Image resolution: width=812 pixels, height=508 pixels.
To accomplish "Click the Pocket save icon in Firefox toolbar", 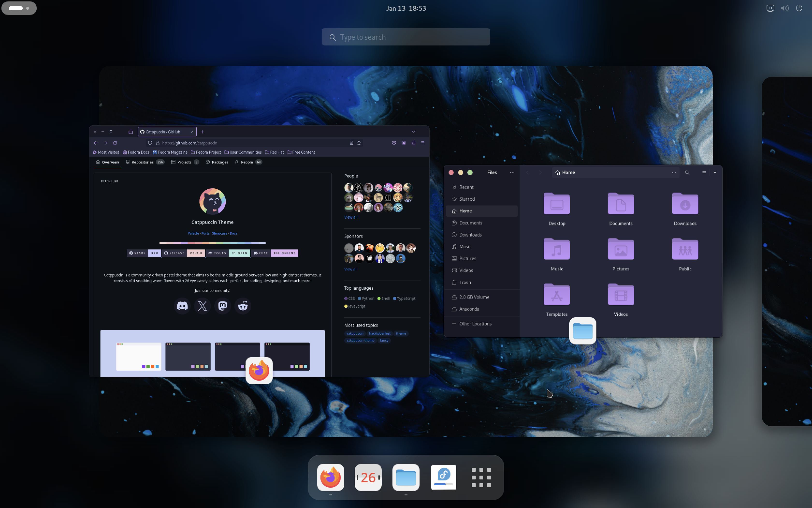I will [x=394, y=143].
